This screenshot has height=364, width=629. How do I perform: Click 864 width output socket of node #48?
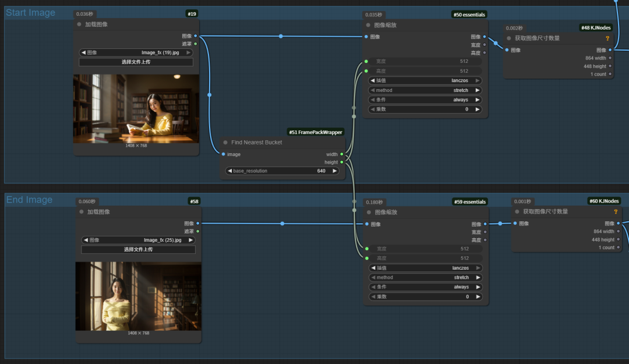click(x=610, y=58)
